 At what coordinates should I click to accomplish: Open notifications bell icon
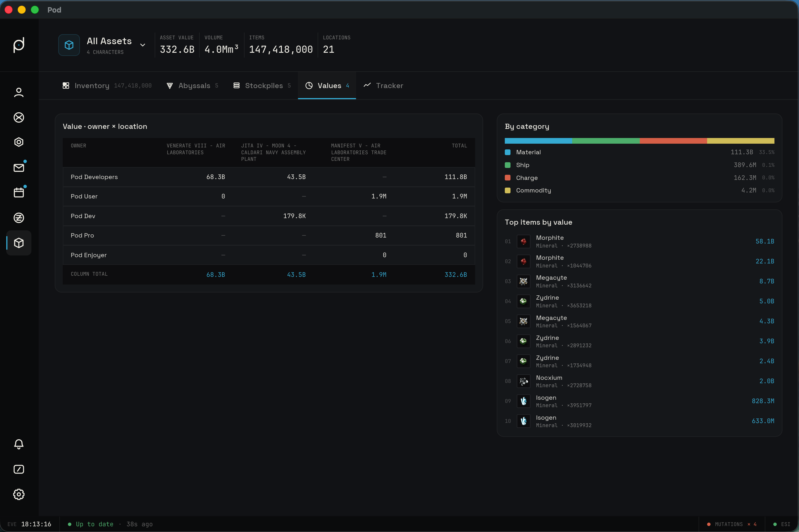pyautogui.click(x=19, y=444)
